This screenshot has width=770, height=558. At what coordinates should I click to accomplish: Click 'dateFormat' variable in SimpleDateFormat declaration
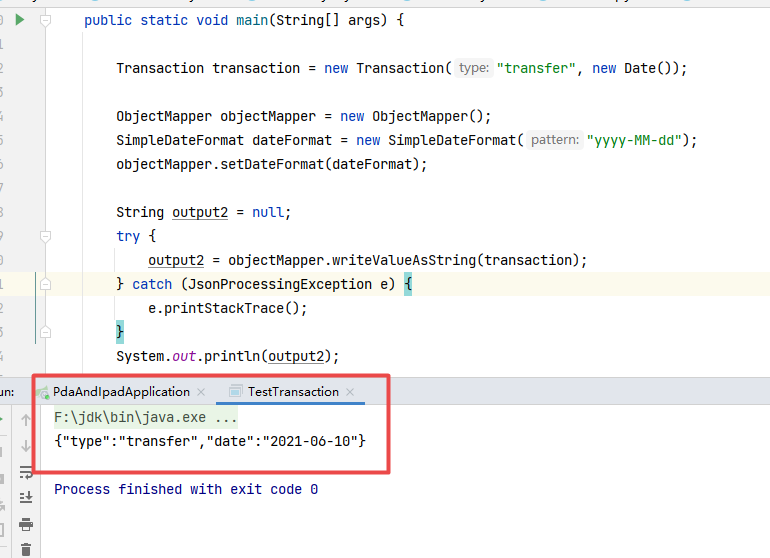[x=292, y=140]
